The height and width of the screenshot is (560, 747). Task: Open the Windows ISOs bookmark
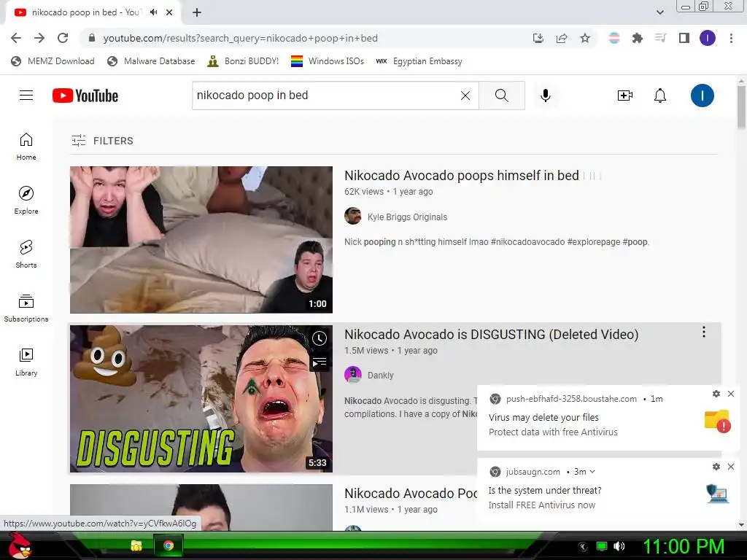pyautogui.click(x=328, y=61)
